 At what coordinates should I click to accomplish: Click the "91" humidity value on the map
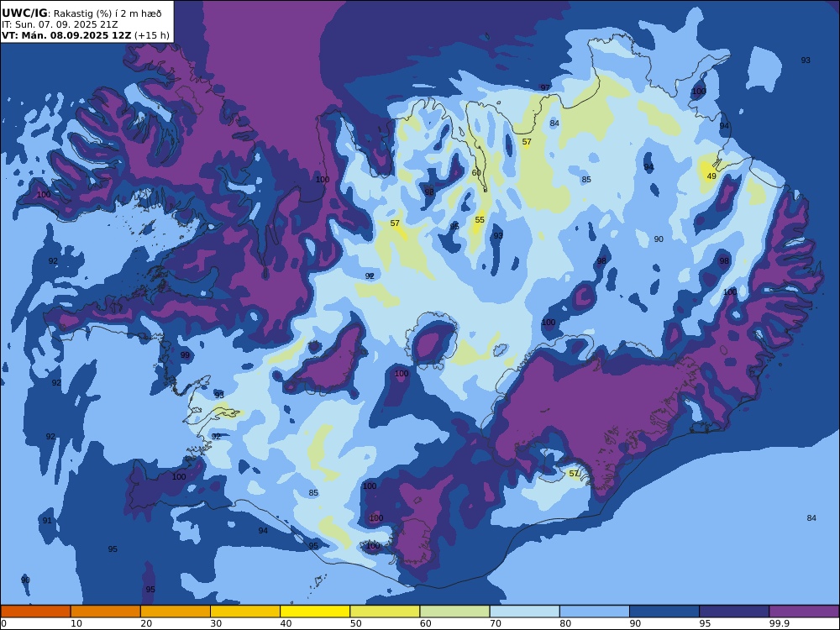(x=47, y=520)
